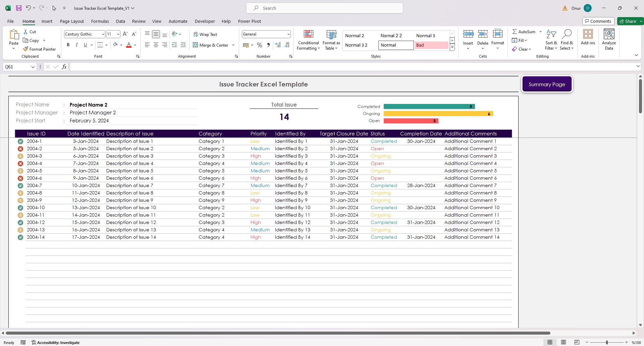Open Conditional Formatting menu
The width and height of the screenshot is (644, 346).
308,40
